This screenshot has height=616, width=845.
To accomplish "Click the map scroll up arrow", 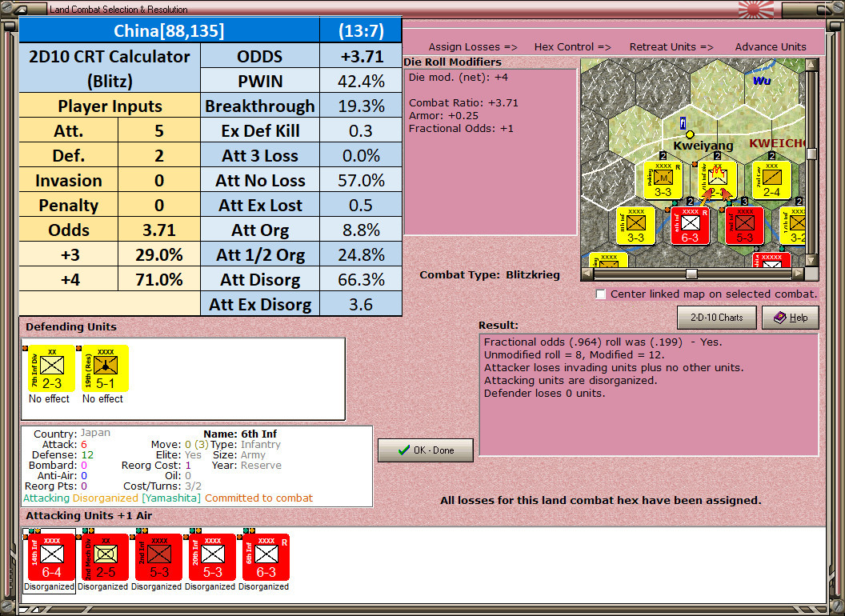I will pos(811,64).
